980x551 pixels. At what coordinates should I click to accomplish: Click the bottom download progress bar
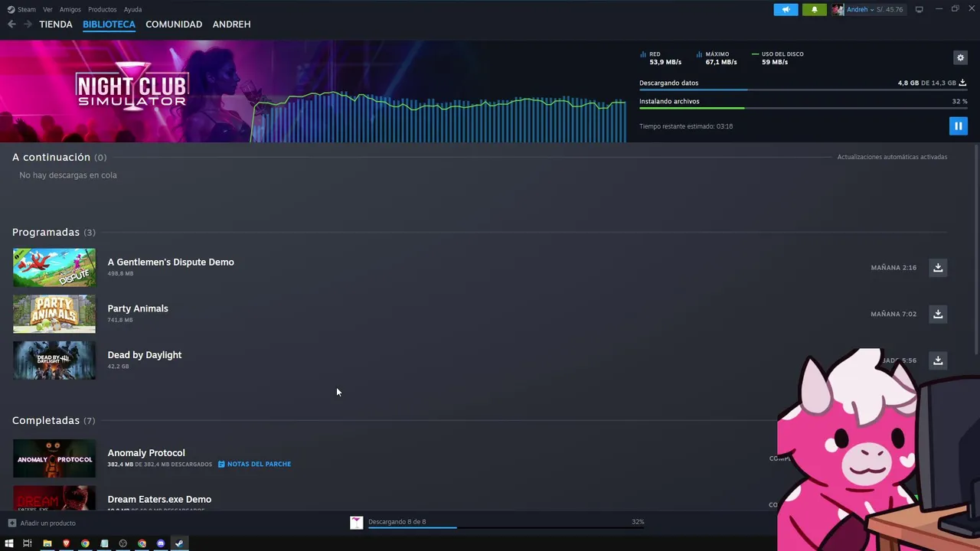(x=506, y=527)
